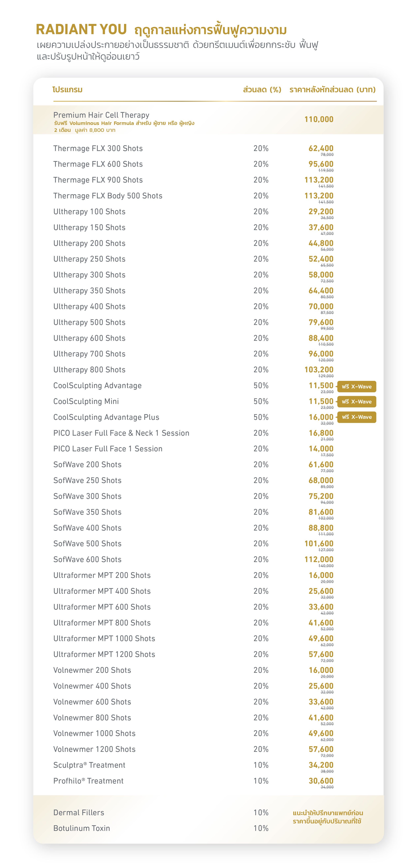
Task: Click the โปรแกรม column header
Action: point(67,90)
